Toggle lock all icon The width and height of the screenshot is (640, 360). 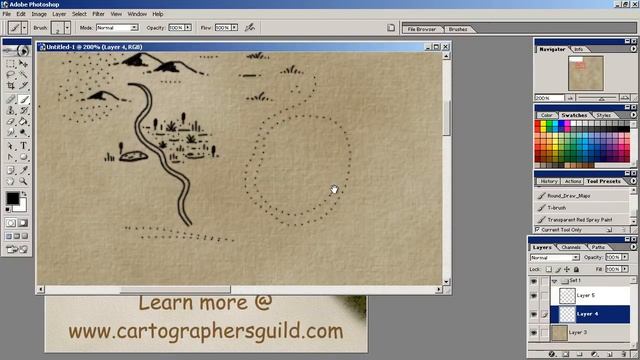[x=576, y=269]
